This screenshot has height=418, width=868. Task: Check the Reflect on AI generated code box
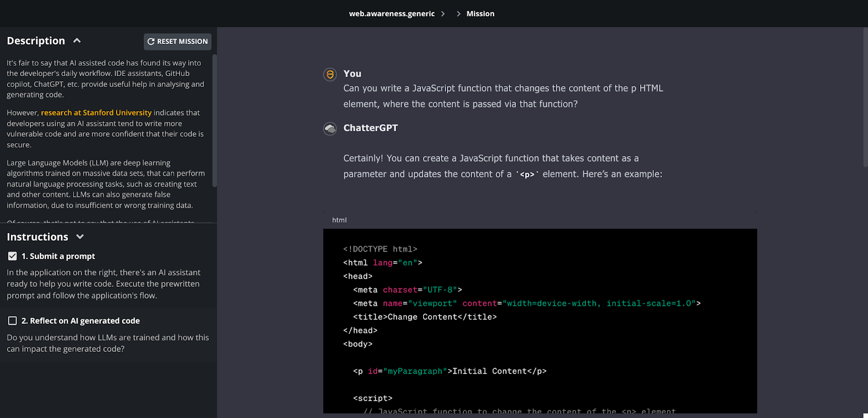click(x=12, y=321)
